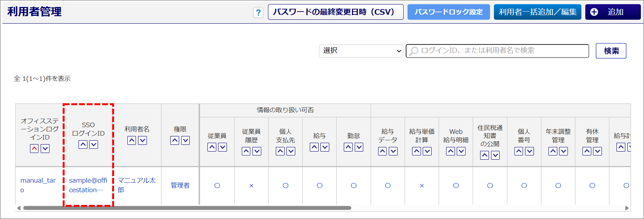Screen dimensions: 644x219
Task: Sort Web給与明細 column ascending
Action: pos(450,151)
